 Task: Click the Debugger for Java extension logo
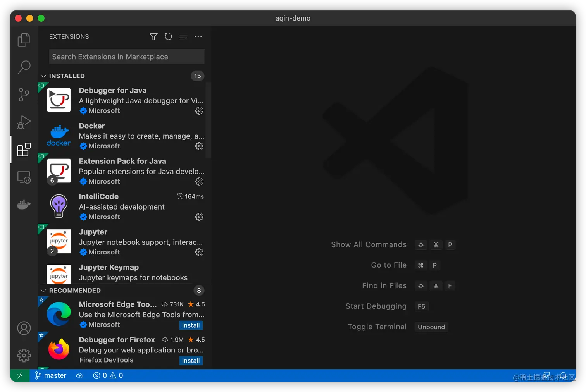coord(59,100)
